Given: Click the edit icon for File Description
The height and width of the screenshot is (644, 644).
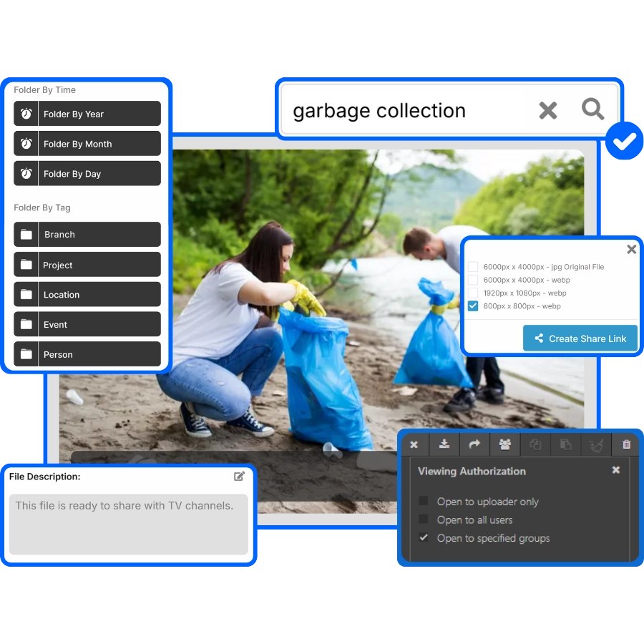Looking at the screenshot, I should coord(240,477).
